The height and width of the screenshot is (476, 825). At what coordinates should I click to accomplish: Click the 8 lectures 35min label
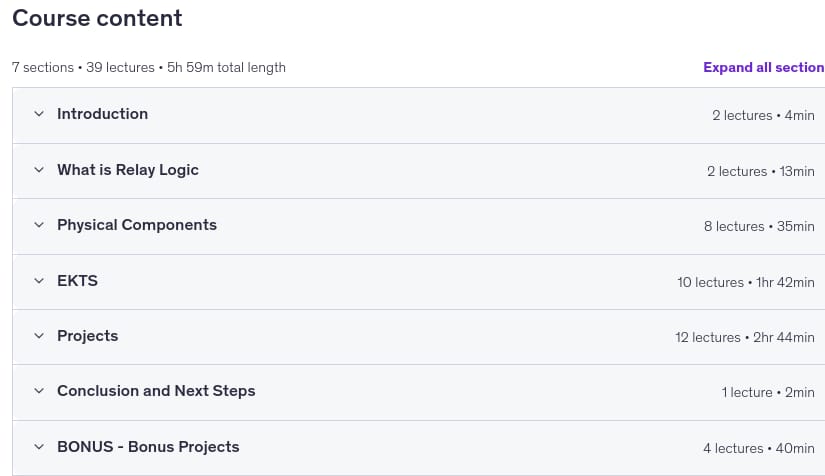(x=759, y=226)
